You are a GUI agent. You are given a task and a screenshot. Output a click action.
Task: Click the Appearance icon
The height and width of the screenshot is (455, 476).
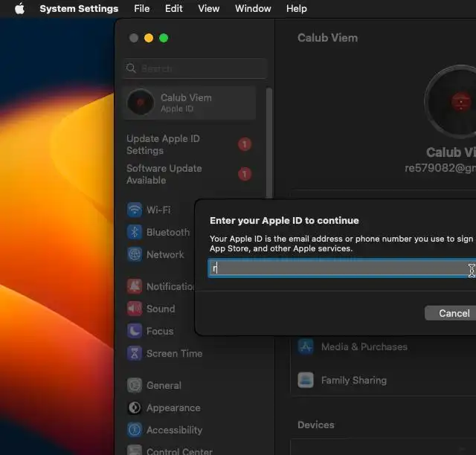[135, 407]
